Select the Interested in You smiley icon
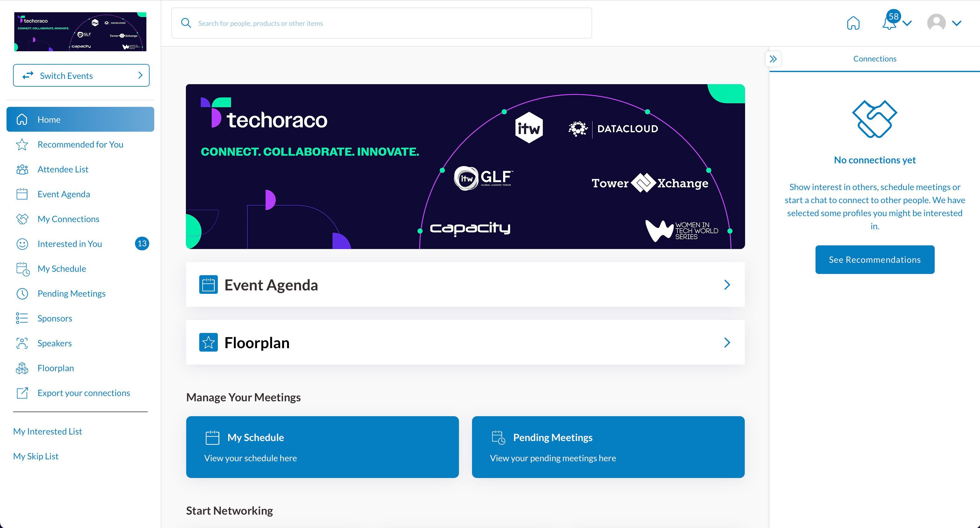 [x=22, y=244]
